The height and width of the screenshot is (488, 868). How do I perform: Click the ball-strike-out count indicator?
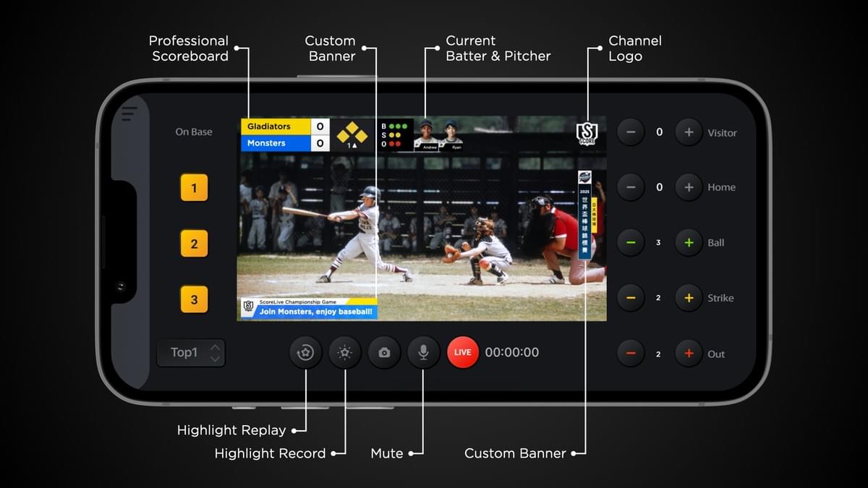395,135
